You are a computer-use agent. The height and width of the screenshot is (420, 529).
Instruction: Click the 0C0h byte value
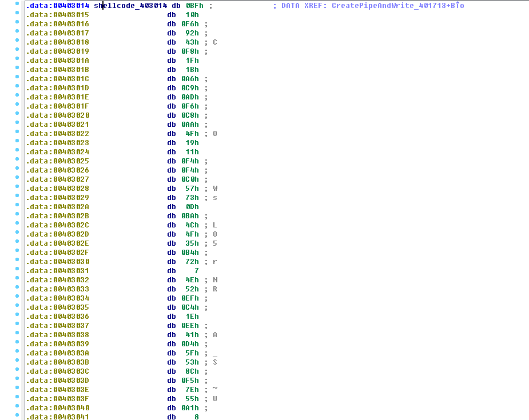click(x=190, y=179)
